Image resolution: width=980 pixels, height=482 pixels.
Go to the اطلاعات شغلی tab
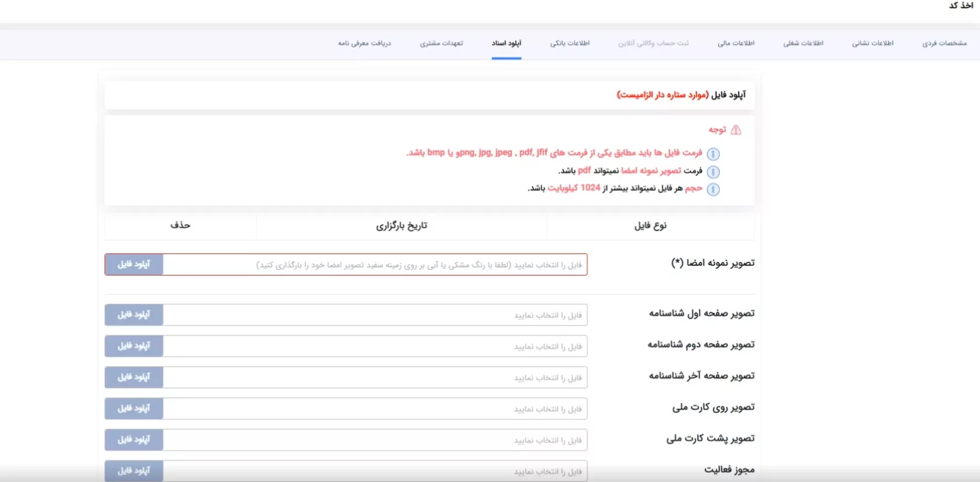(803, 44)
